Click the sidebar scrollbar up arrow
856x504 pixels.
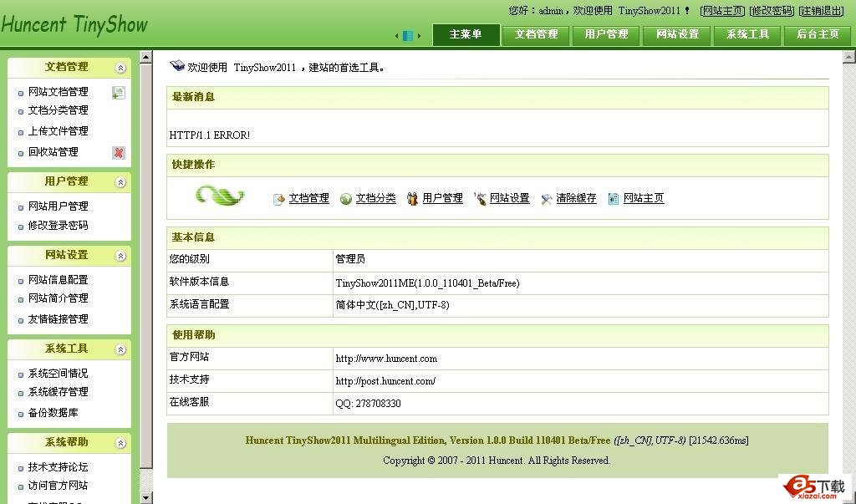(145, 57)
